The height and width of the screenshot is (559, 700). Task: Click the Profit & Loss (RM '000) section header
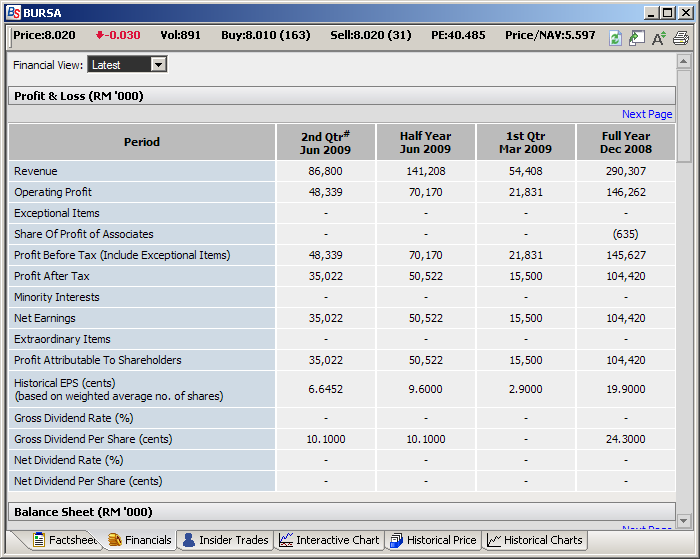[x=342, y=96]
